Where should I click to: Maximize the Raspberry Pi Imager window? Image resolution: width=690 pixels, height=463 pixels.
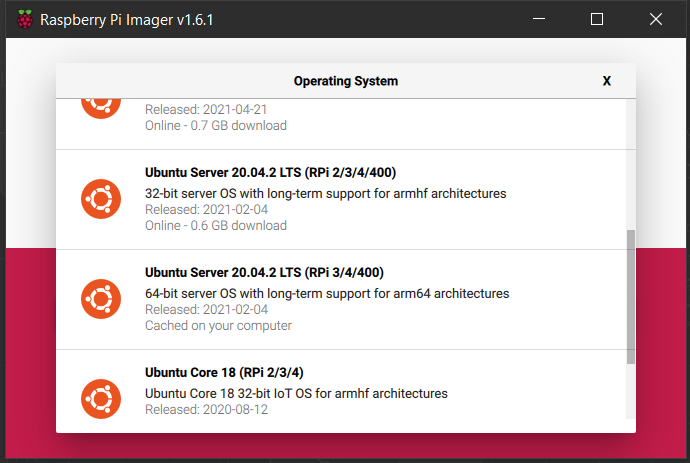coord(597,19)
